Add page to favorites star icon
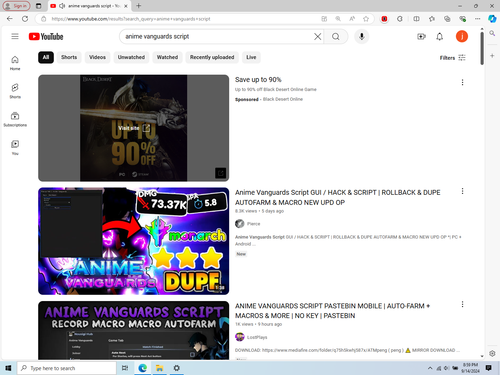The height and width of the screenshot is (375, 500). [x=366, y=19]
